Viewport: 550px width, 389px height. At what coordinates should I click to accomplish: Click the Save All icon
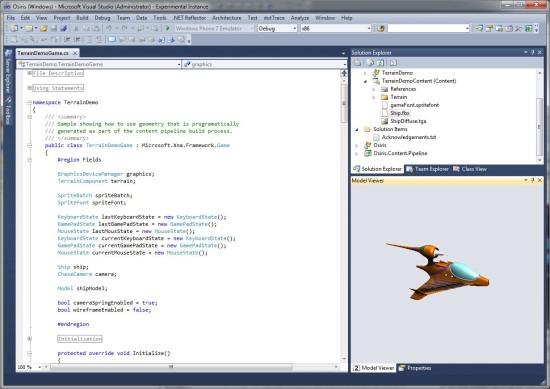(x=63, y=28)
